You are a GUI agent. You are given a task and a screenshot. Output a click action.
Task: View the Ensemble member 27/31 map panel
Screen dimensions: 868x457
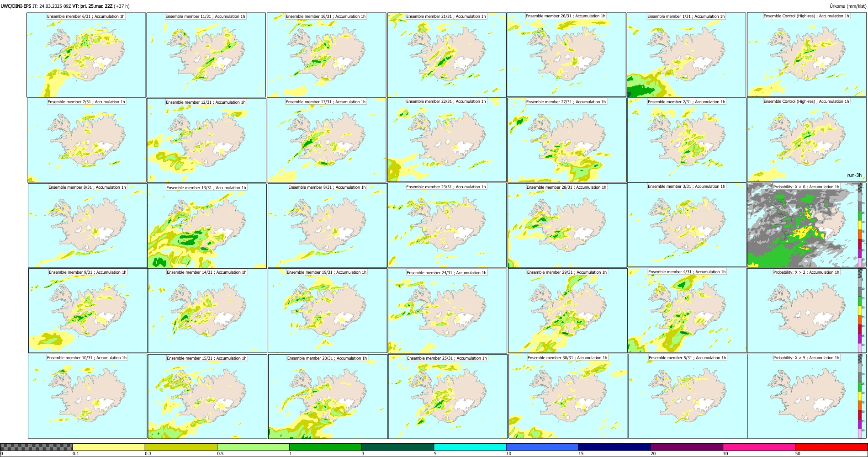point(567,140)
